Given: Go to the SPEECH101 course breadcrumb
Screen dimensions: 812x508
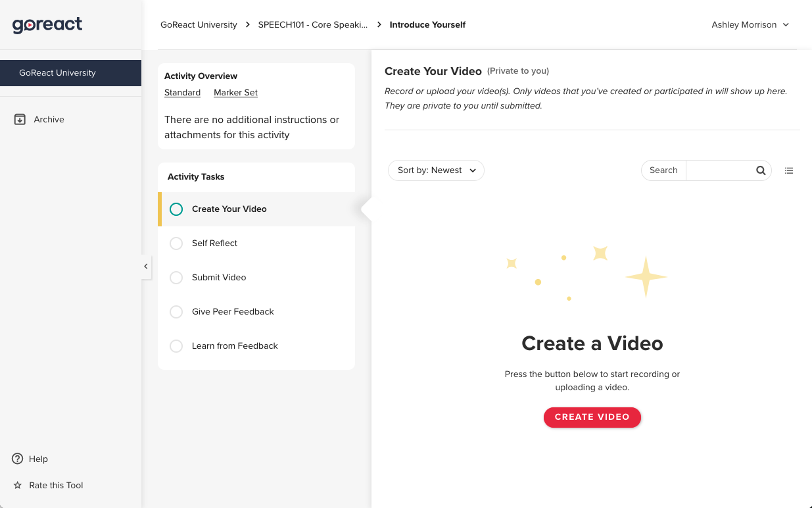Looking at the screenshot, I should [313, 25].
